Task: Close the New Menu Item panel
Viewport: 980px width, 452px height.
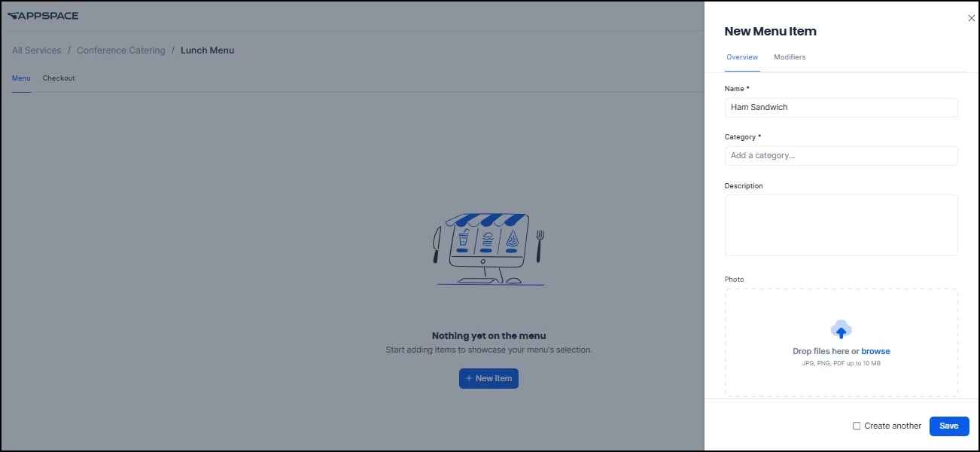Action: point(971,18)
